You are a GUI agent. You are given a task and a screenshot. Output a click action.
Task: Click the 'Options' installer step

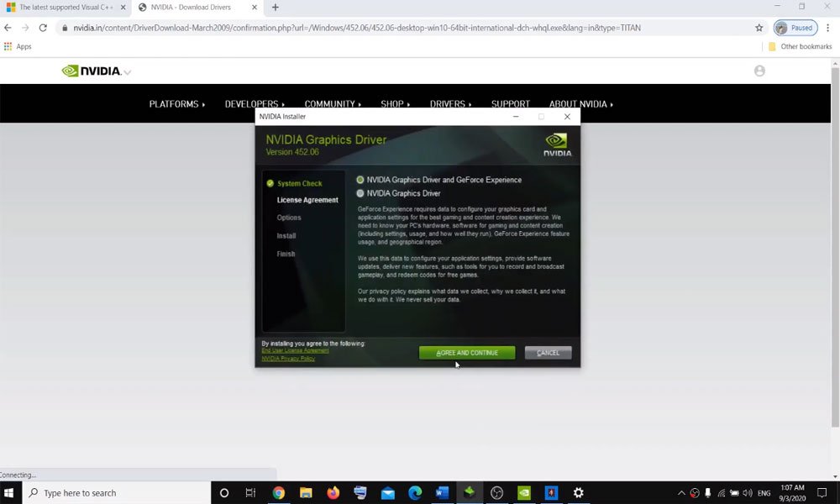click(x=289, y=218)
